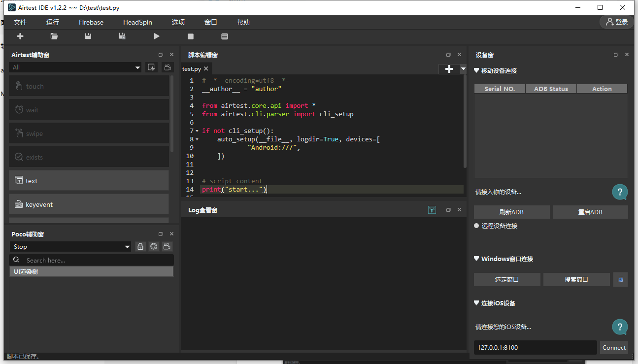Image resolution: width=638 pixels, height=364 pixels.
Task: Float the Airtest assistant panel
Action: (161, 55)
